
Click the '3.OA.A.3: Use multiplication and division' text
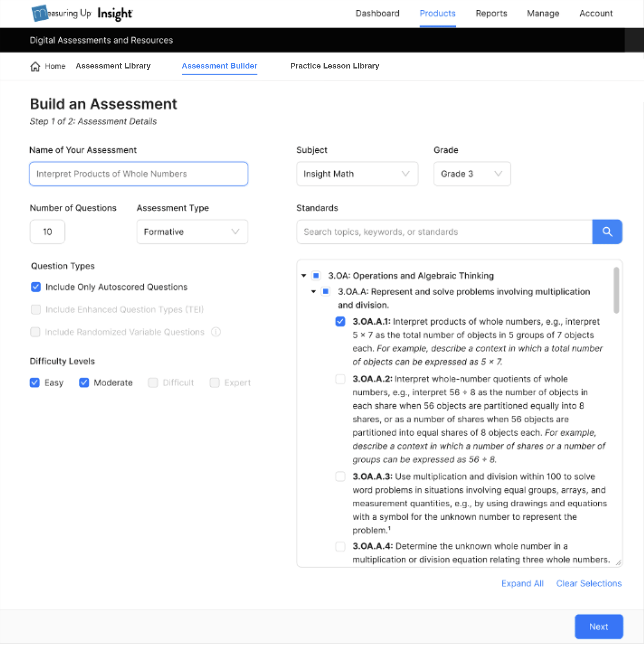tap(479, 503)
